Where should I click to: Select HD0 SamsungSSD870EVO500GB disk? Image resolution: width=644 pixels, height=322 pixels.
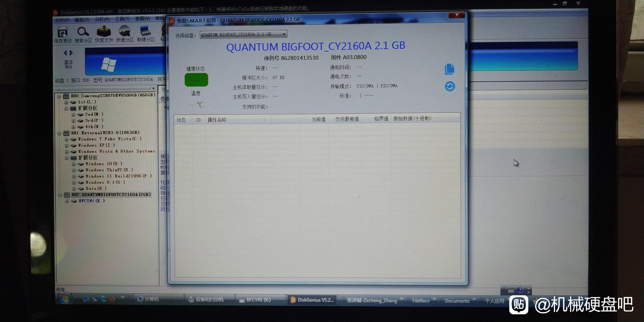point(113,95)
